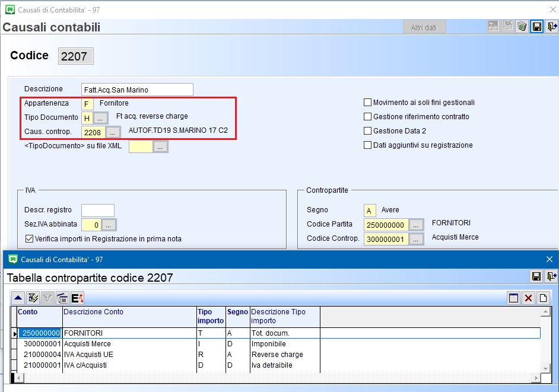Click Sez.IVA abbinata value field
The image size is (559, 392).
[91, 225]
